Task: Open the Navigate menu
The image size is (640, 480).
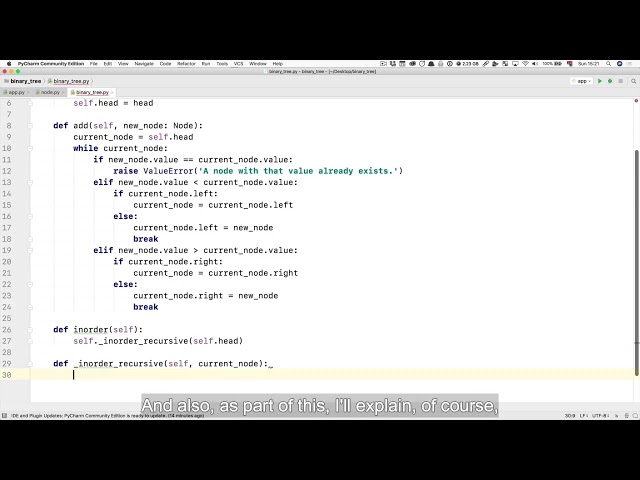Action: tap(144, 64)
